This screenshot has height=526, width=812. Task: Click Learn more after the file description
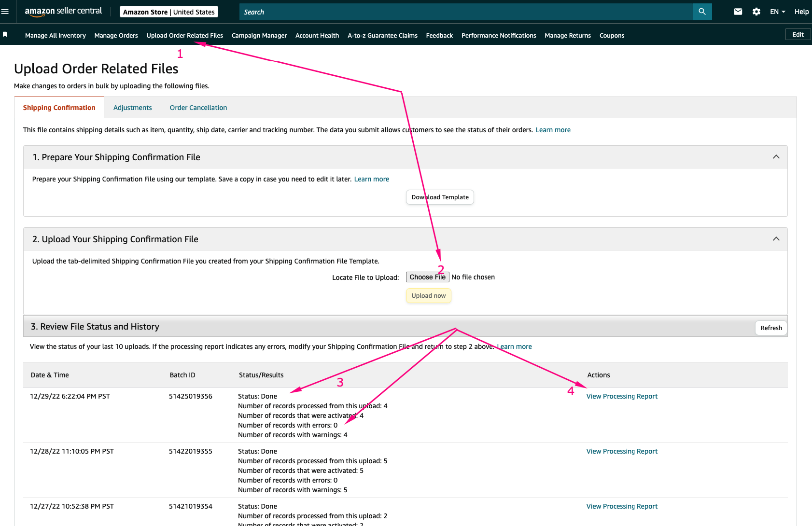553,130
